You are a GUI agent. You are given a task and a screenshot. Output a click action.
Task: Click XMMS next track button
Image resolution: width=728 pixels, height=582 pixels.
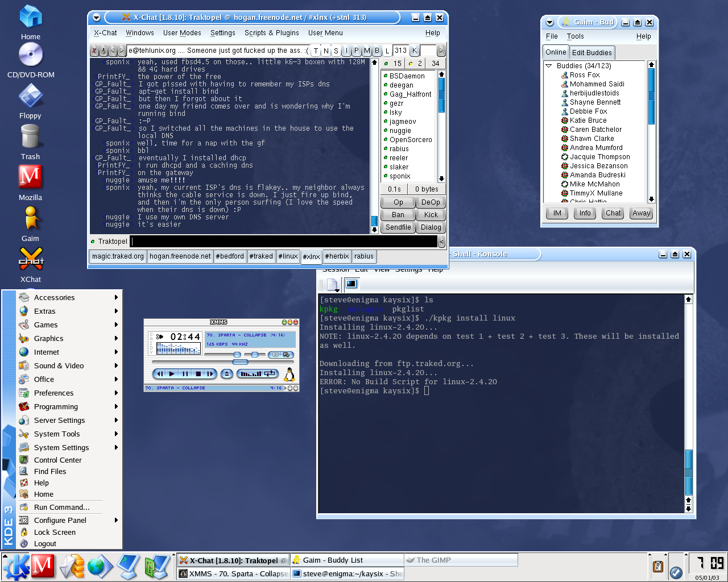(210, 373)
